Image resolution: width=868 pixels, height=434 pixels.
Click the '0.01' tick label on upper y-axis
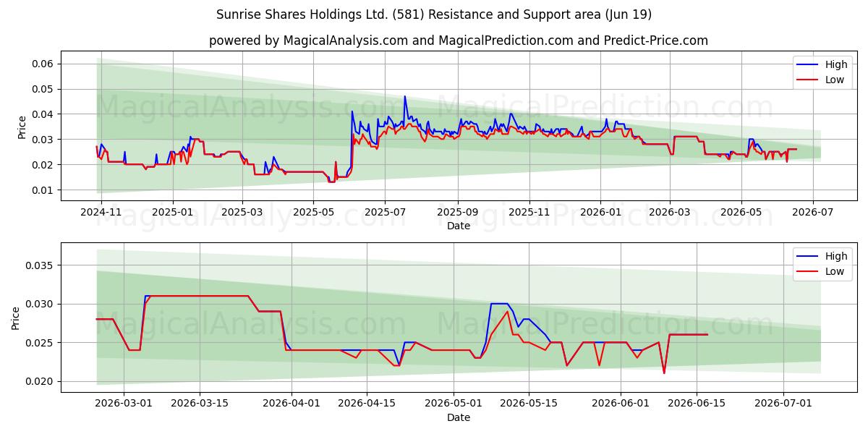[x=44, y=190]
